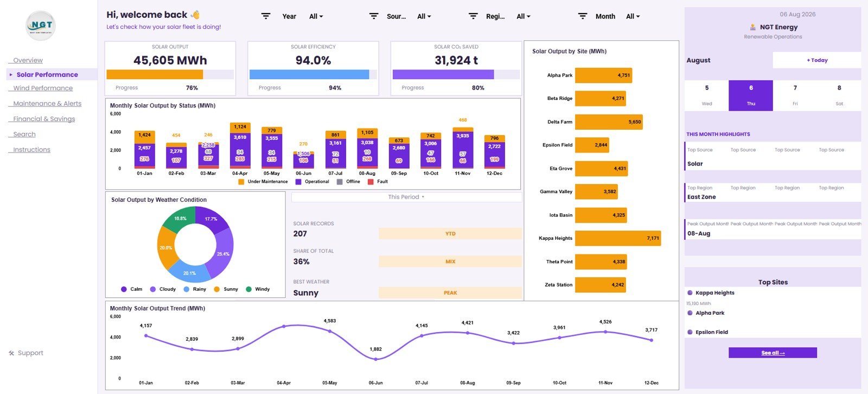868x394 pixels.
Task: Click the Offline legend swatch
Action: pyautogui.click(x=340, y=182)
